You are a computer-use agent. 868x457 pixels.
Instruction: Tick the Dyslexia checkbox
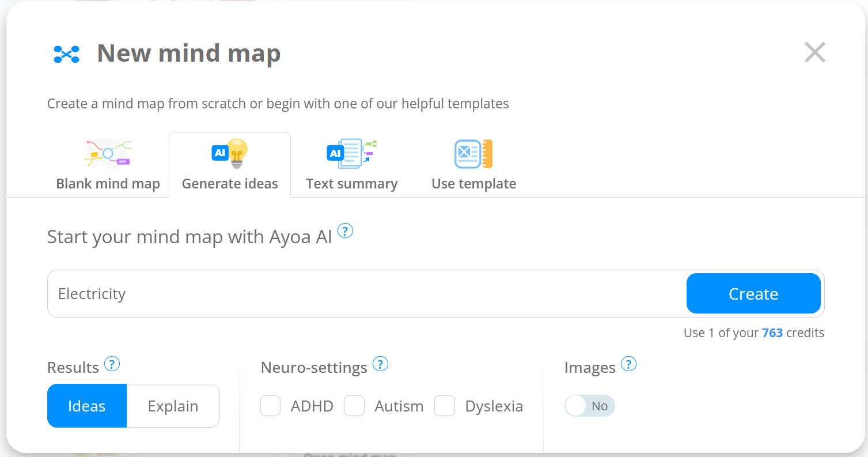coord(445,406)
